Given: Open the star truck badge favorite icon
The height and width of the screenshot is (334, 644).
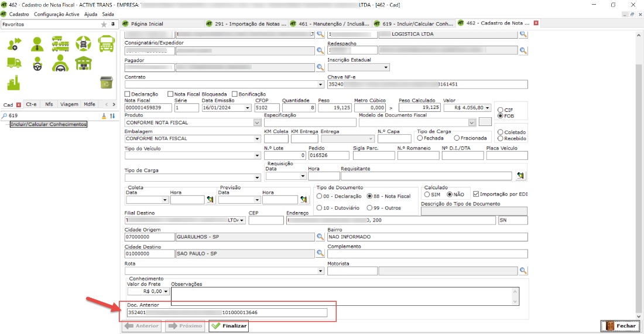Looking at the screenshot, I should pos(83,44).
